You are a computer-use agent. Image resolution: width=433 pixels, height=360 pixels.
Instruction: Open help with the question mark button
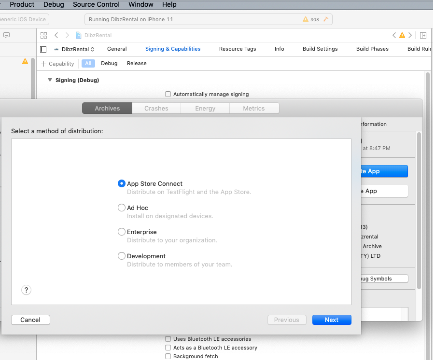(26, 290)
